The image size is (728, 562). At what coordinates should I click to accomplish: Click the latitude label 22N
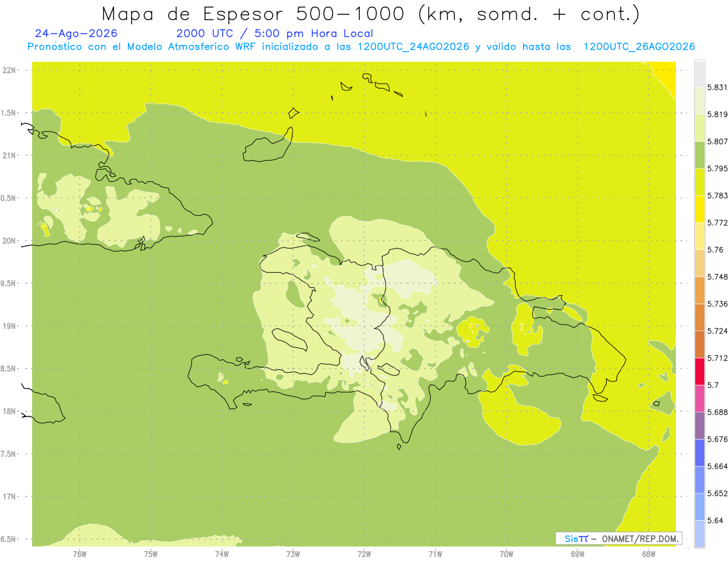(9, 70)
